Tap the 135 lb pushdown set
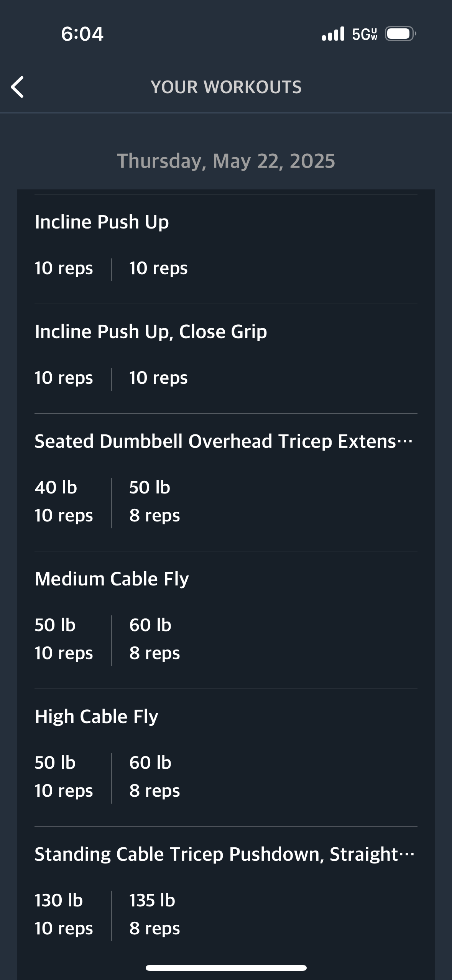This screenshot has height=980, width=452. (155, 914)
